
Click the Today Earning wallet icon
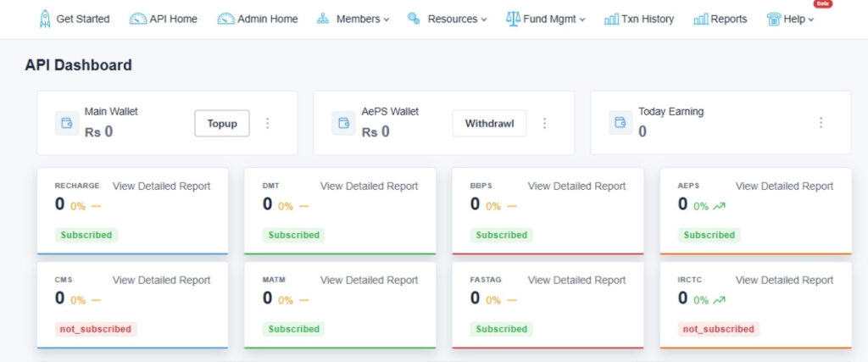(x=620, y=123)
